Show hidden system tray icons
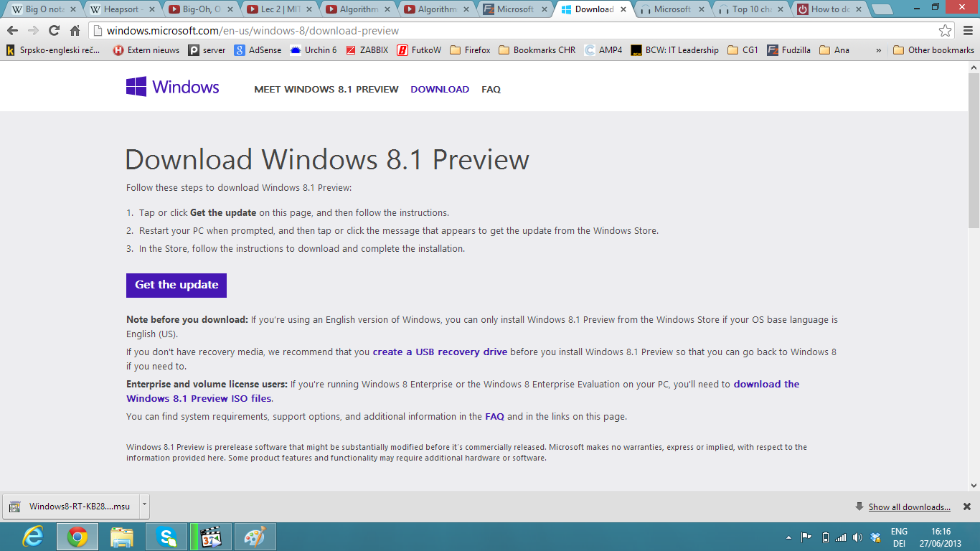Viewport: 980px width, 551px height. [x=789, y=537]
